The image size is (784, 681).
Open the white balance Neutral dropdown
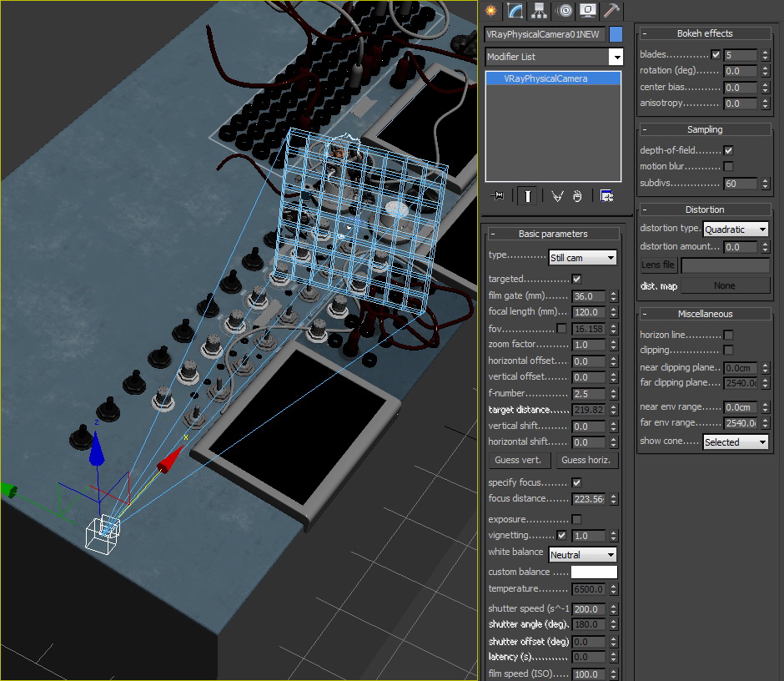pyautogui.click(x=582, y=555)
